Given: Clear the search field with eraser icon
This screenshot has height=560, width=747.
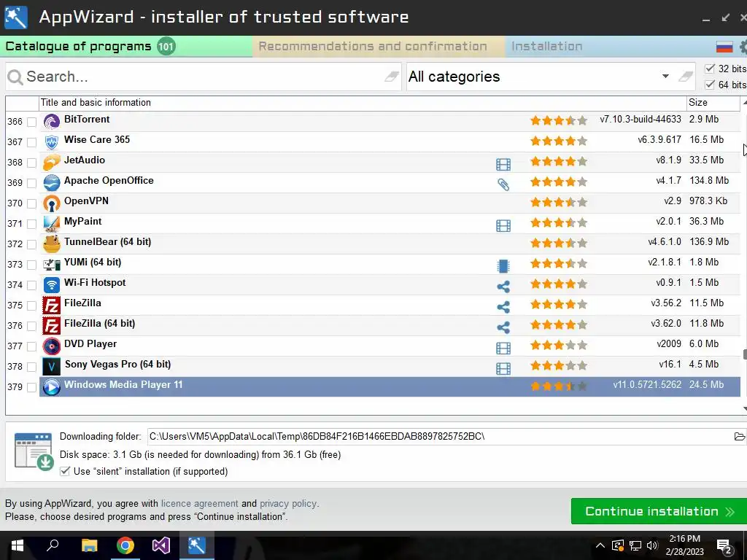Looking at the screenshot, I should click(392, 76).
